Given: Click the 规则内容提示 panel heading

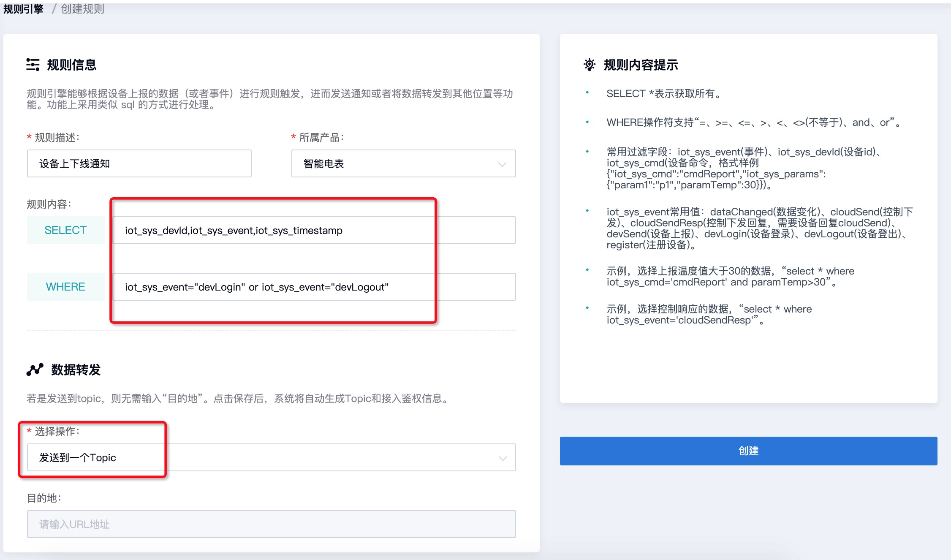Looking at the screenshot, I should (641, 65).
